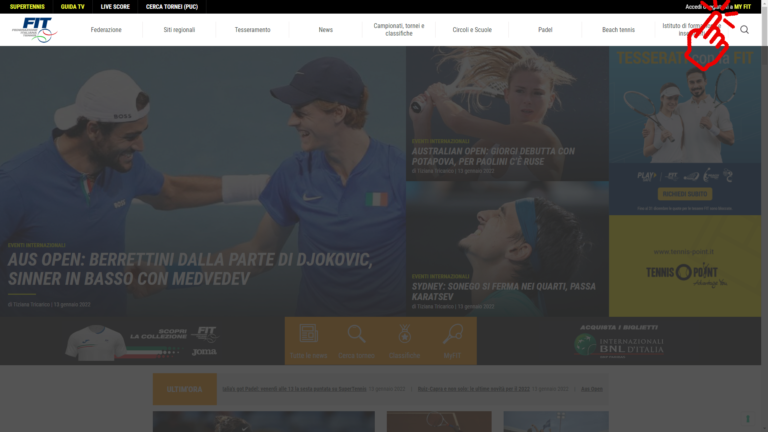Expand the Federazione menu
The height and width of the screenshot is (432, 768).
point(106,30)
